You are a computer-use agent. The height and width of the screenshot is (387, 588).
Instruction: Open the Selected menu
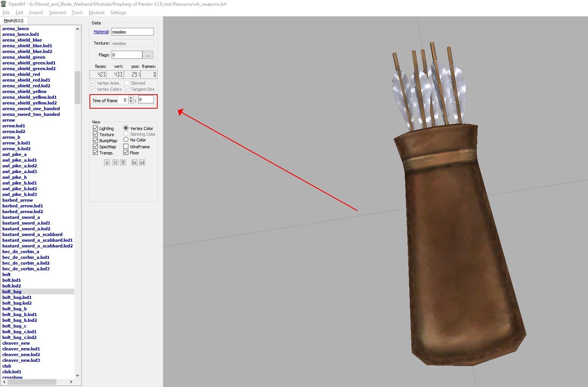[x=58, y=13]
